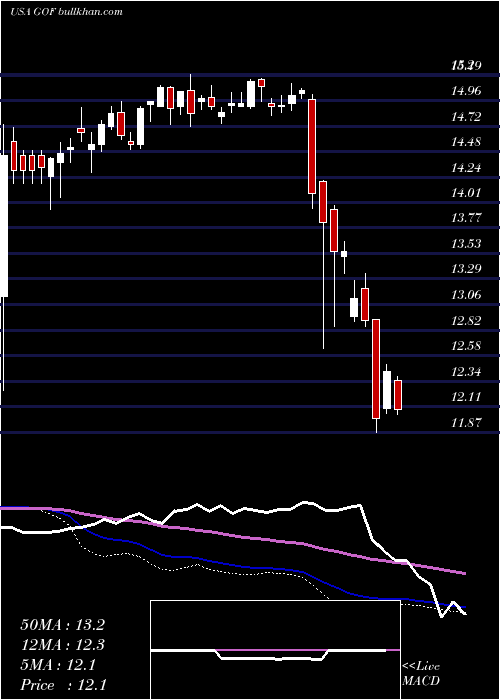Screen dimensions: 500x700
Task: Click the last red candlestick on the chart
Action: (397, 396)
